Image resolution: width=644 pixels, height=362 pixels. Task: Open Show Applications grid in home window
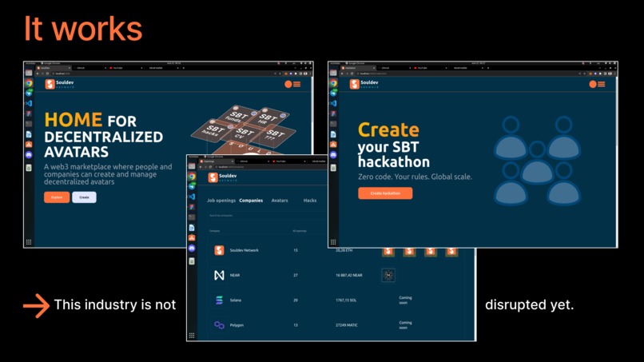(x=29, y=242)
